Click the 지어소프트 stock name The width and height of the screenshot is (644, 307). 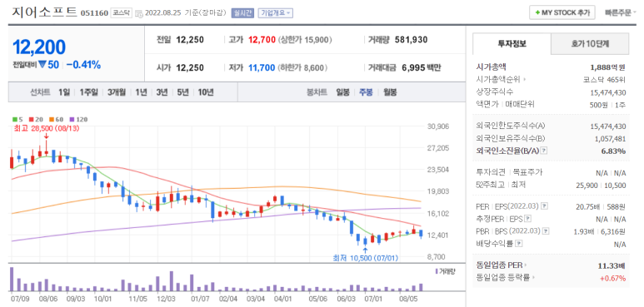(45, 12)
